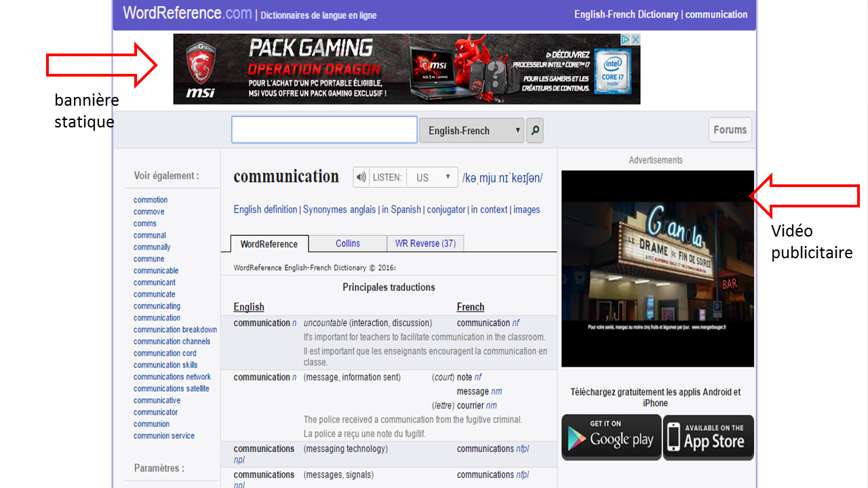Viewport: 868px width, 488px height.
Task: Open the conjugator link
Action: 446,209
